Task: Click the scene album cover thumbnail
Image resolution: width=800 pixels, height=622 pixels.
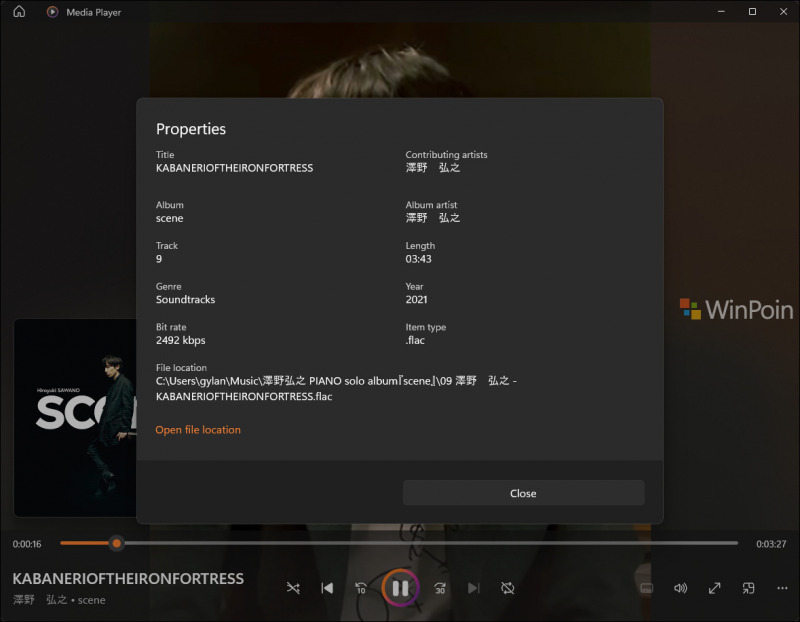Action: (75, 417)
